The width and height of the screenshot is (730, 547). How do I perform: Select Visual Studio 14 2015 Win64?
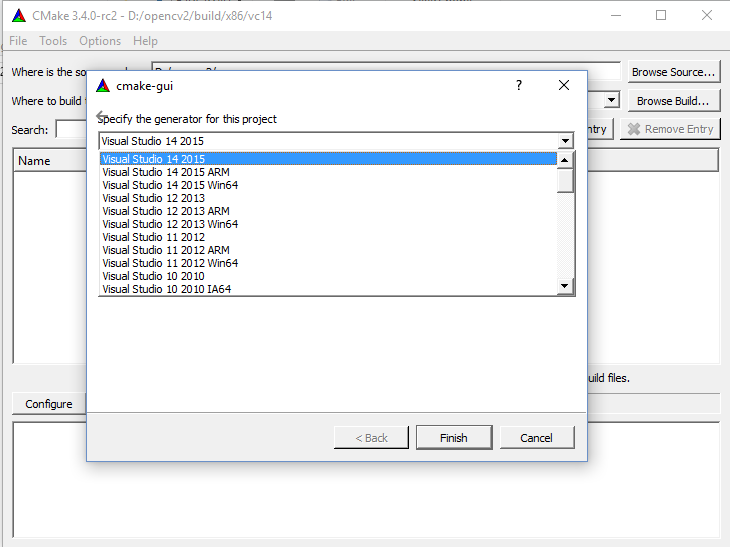coord(328,185)
